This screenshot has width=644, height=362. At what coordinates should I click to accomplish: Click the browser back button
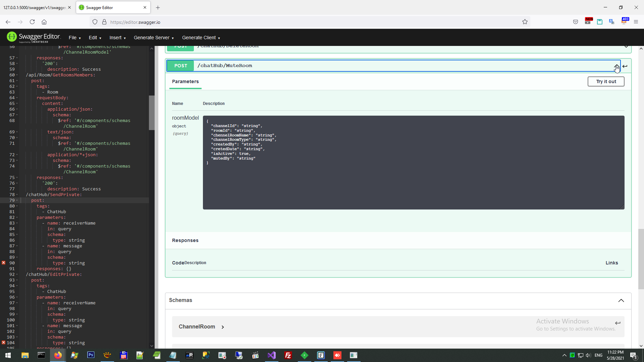8,22
